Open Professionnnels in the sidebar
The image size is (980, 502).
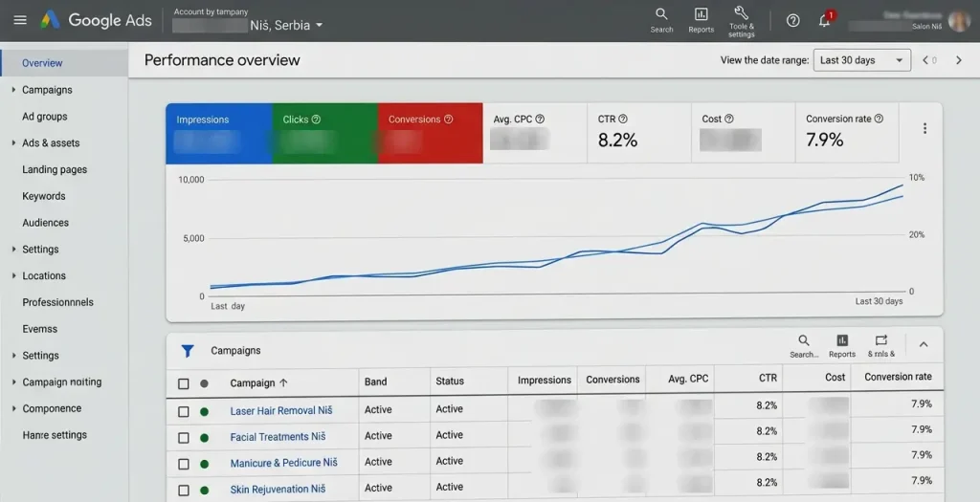coord(58,302)
